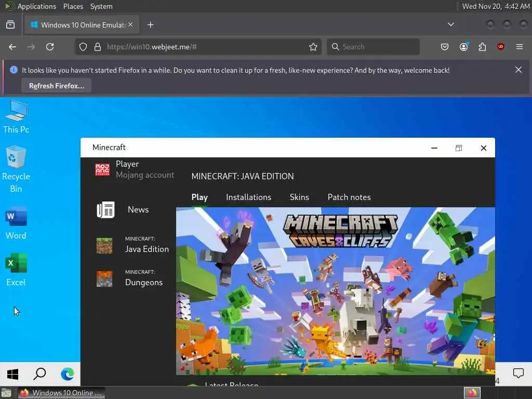The height and width of the screenshot is (399, 532).
Task: Open the Windows notification center icon
Action: point(518,373)
